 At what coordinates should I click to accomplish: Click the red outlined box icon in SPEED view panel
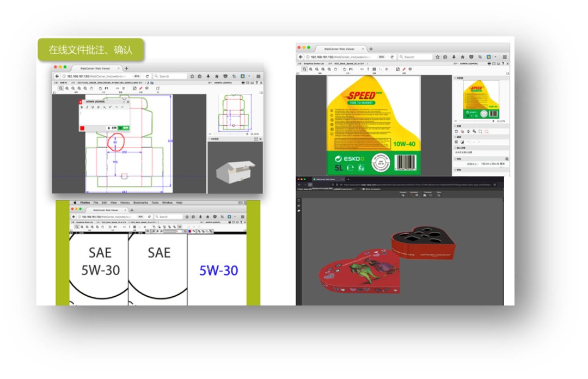486,131
